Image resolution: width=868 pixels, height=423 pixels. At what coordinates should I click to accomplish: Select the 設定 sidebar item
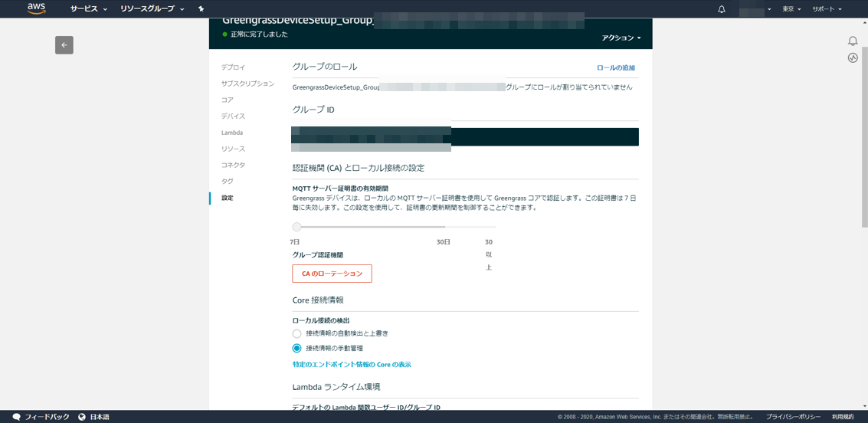click(227, 198)
